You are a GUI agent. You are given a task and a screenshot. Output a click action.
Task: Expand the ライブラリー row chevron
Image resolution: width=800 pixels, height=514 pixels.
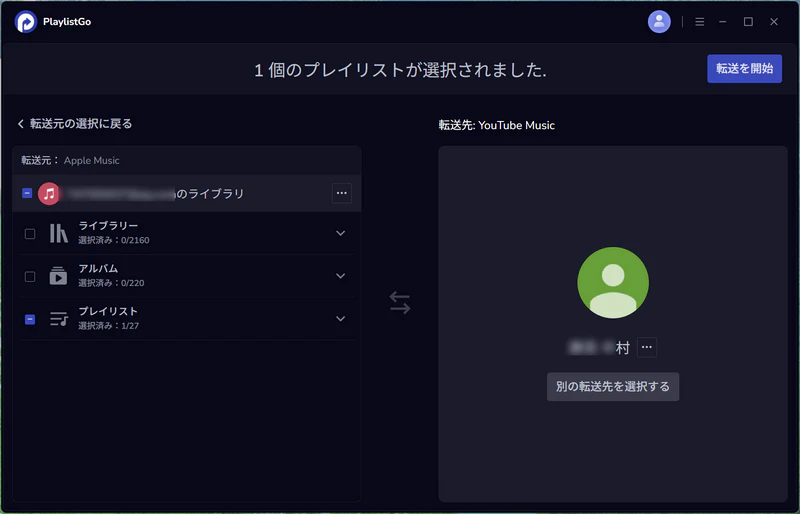[x=340, y=233]
